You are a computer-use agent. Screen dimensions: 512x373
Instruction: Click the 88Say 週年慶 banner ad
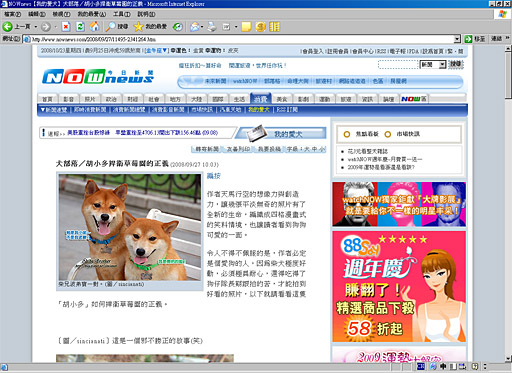(399, 286)
